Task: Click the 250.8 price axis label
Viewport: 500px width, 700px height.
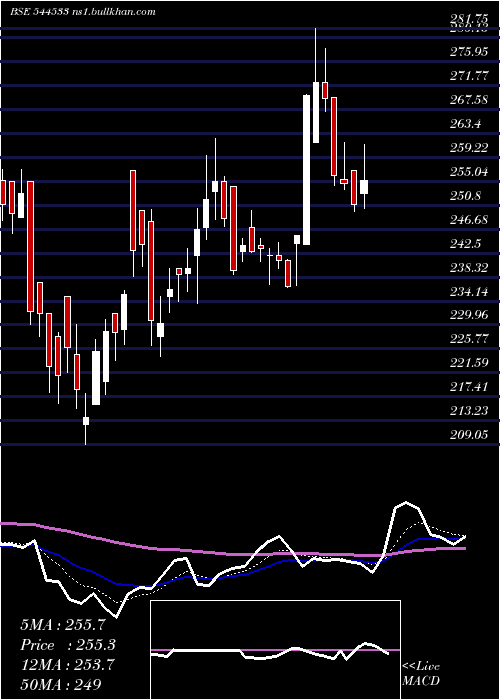Action: pyautogui.click(x=466, y=196)
